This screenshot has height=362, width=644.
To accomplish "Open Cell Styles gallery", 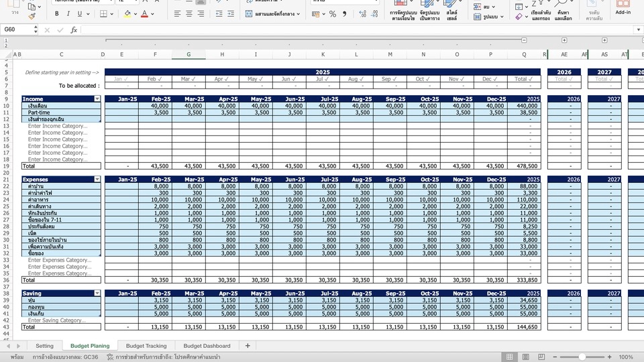I will coord(451,10).
